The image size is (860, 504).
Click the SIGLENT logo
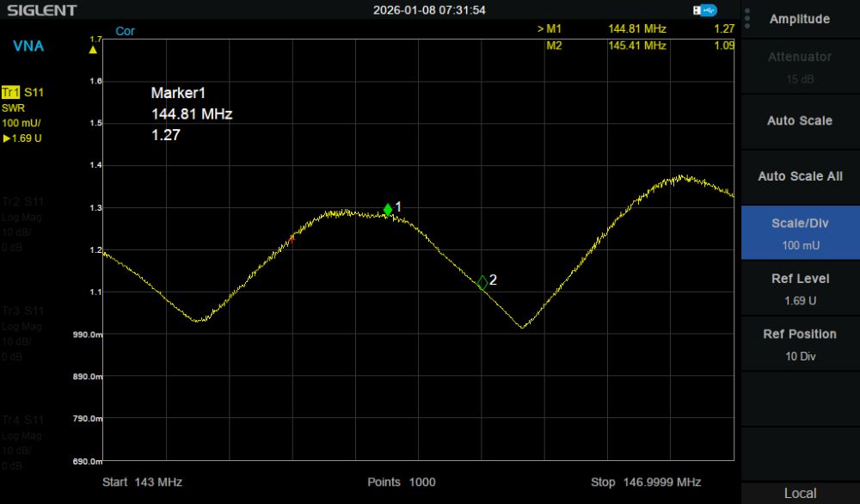tap(42, 10)
